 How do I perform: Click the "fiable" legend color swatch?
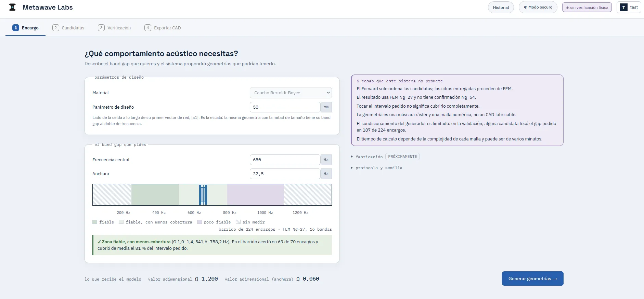pos(95,222)
